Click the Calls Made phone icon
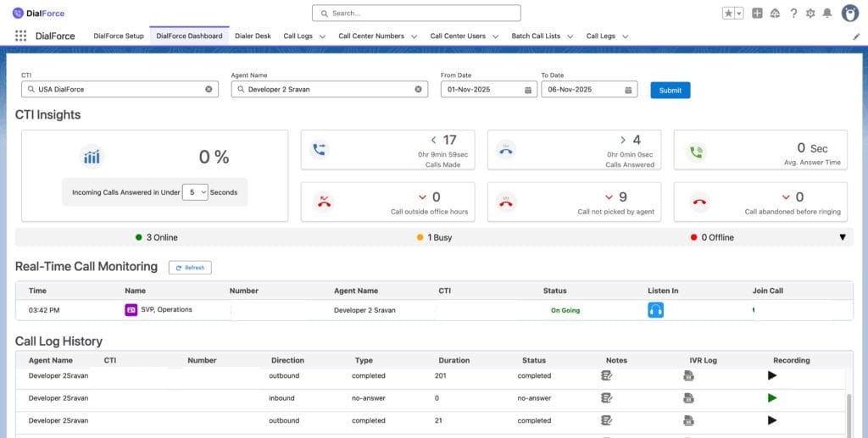 (x=320, y=149)
